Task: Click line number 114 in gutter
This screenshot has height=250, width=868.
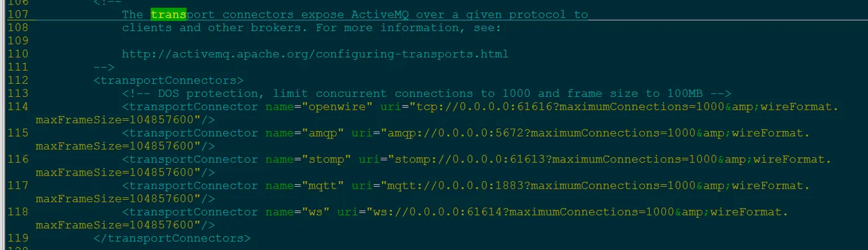Action: (x=18, y=107)
